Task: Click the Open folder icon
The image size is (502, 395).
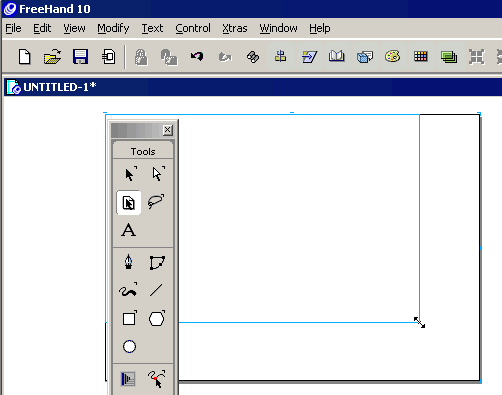Action: click(52, 57)
